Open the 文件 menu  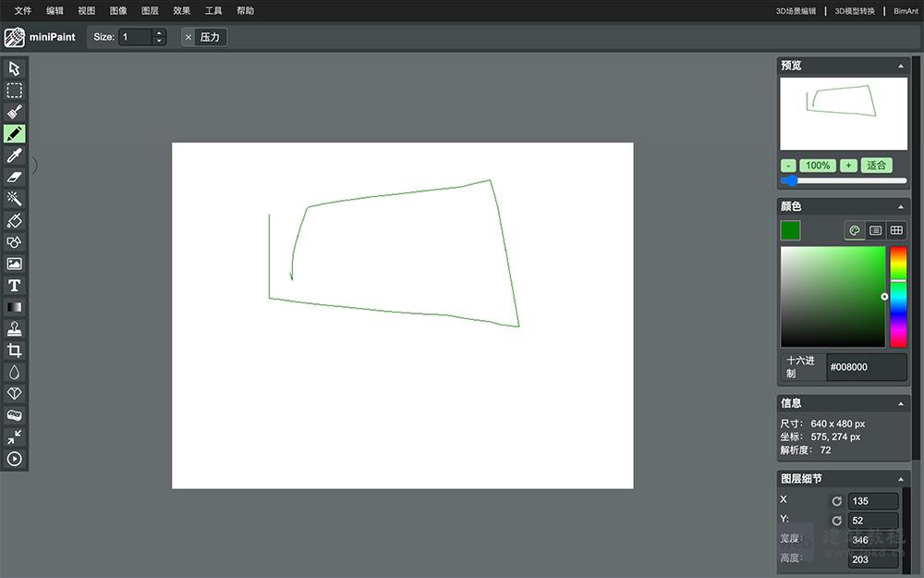coord(23,11)
